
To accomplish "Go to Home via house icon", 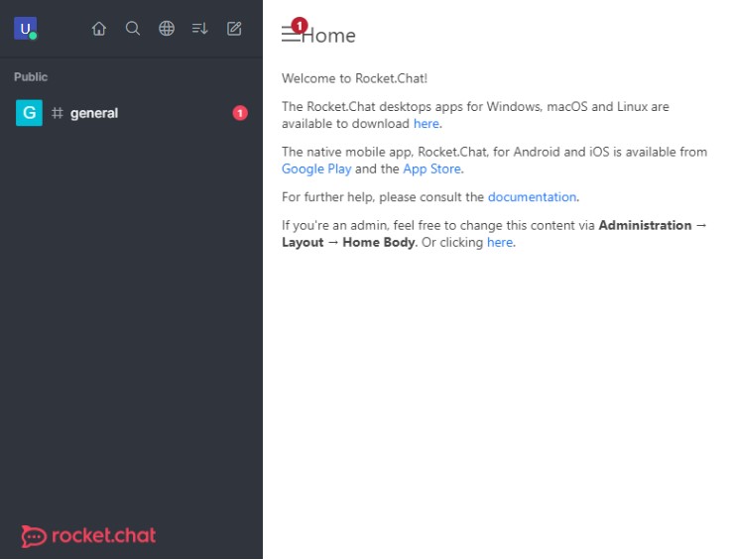I will coord(99,29).
